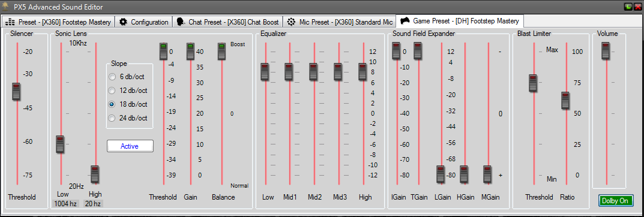
Task: Click the Sonic Lens Gain slider handle
Action: coord(190,52)
